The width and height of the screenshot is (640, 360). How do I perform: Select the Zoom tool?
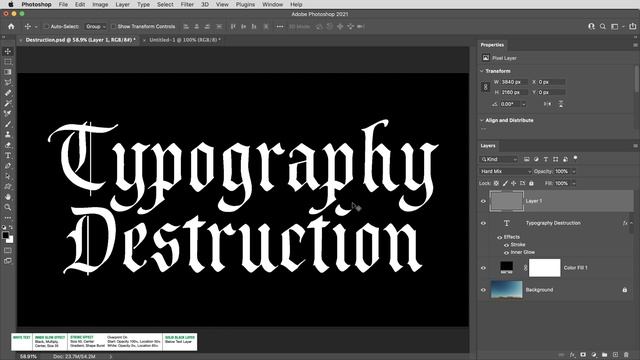[x=8, y=207]
